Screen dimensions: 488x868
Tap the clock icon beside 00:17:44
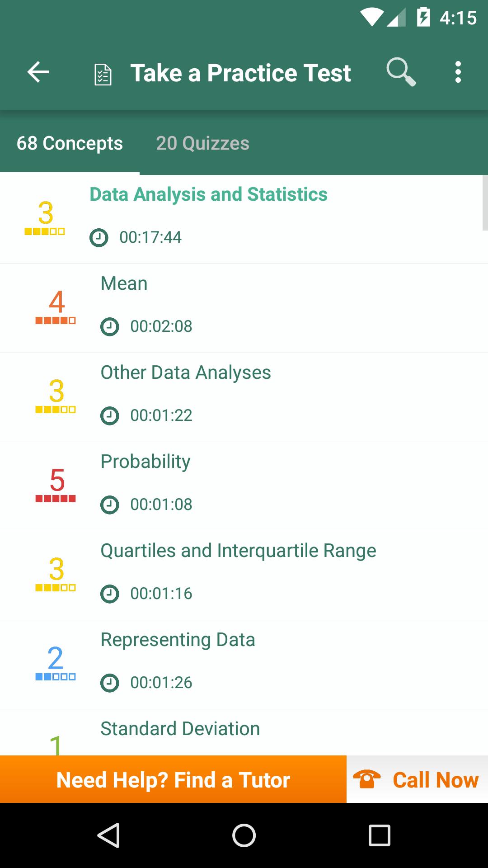[99, 237]
